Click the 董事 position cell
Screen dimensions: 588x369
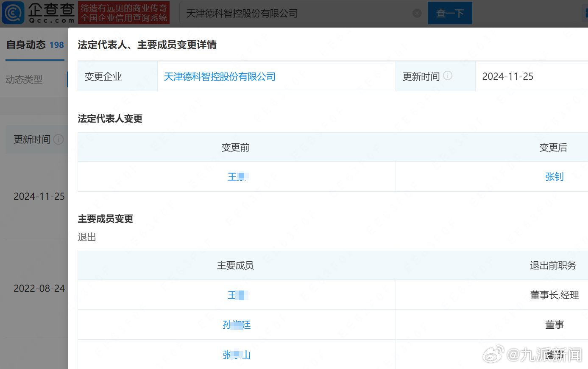point(555,325)
